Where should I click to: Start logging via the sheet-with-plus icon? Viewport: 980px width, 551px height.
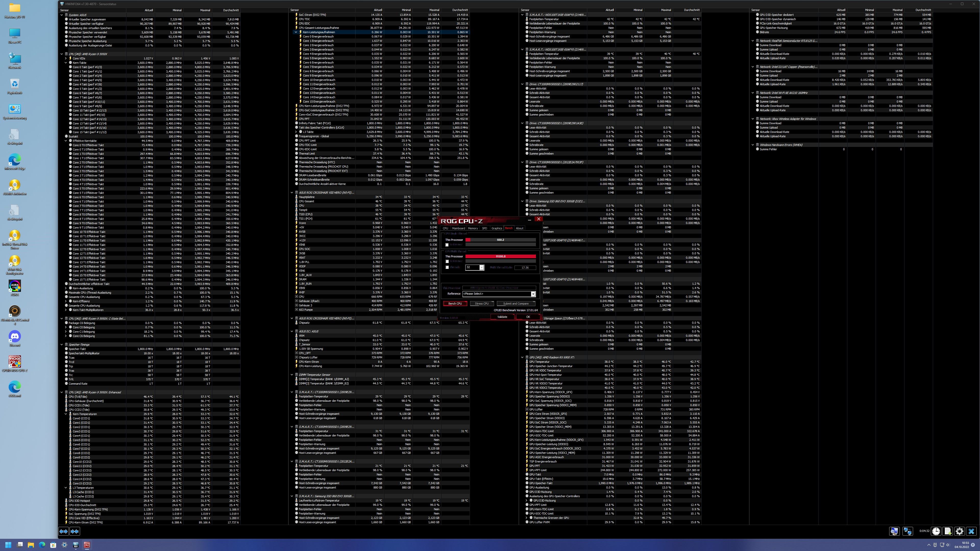[x=948, y=531]
